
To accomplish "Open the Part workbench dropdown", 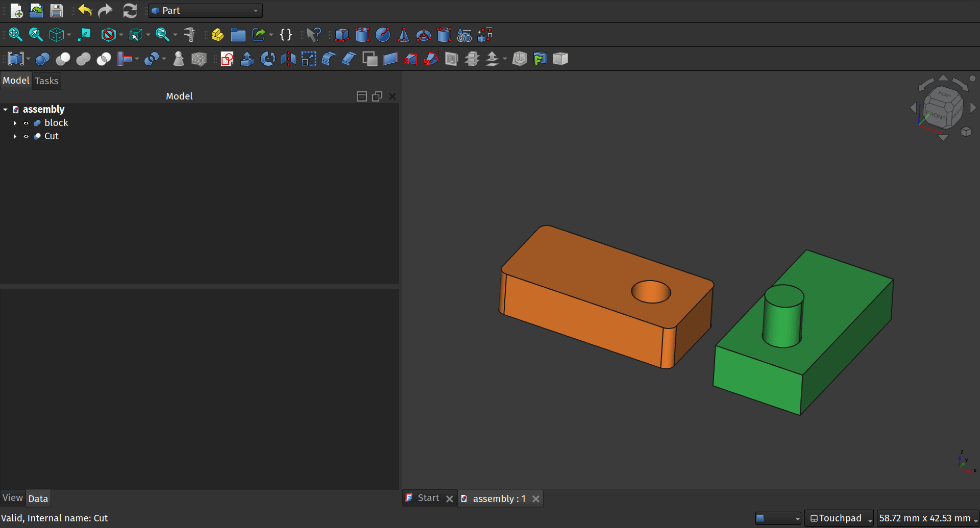I will [x=205, y=11].
